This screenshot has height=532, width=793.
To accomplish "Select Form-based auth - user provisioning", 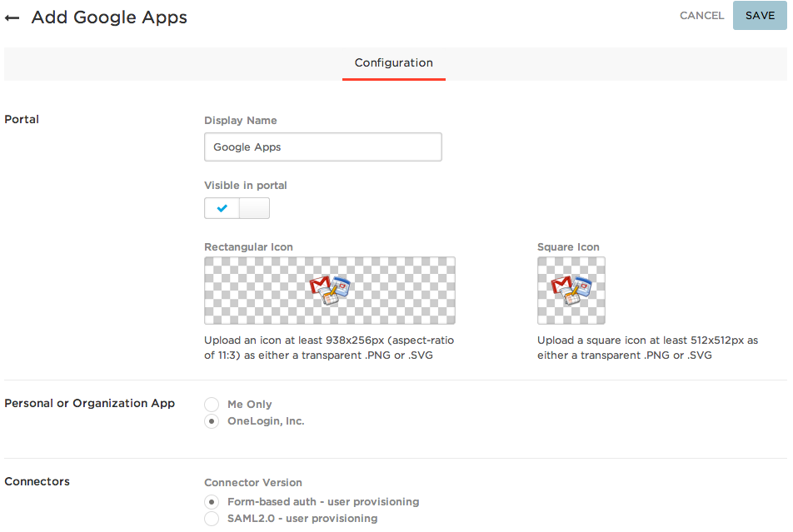I will point(212,502).
